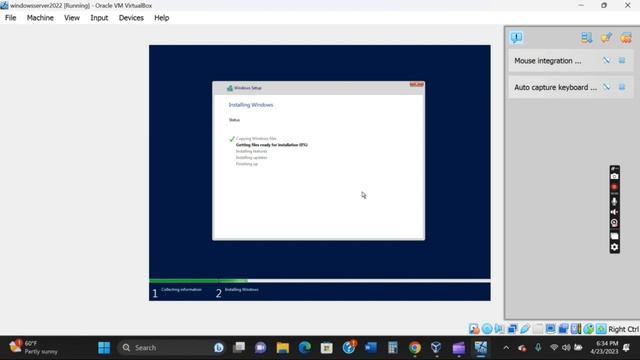Screen dimensions: 640x360
Task: Click the Right Ctrl host key label
Action: pyautogui.click(x=623, y=329)
